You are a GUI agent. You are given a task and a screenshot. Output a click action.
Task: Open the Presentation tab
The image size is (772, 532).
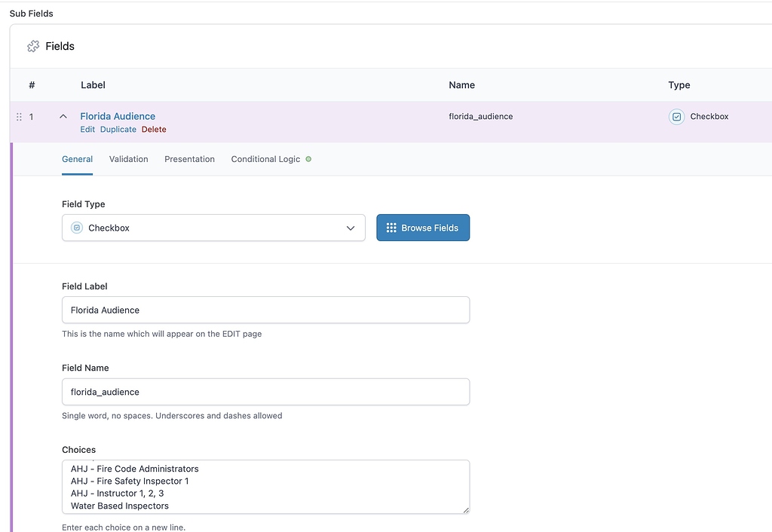[x=189, y=159]
